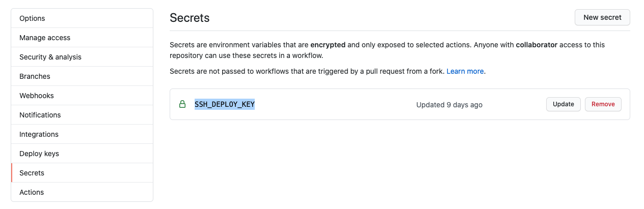Click the bold word encrypted

(328, 45)
